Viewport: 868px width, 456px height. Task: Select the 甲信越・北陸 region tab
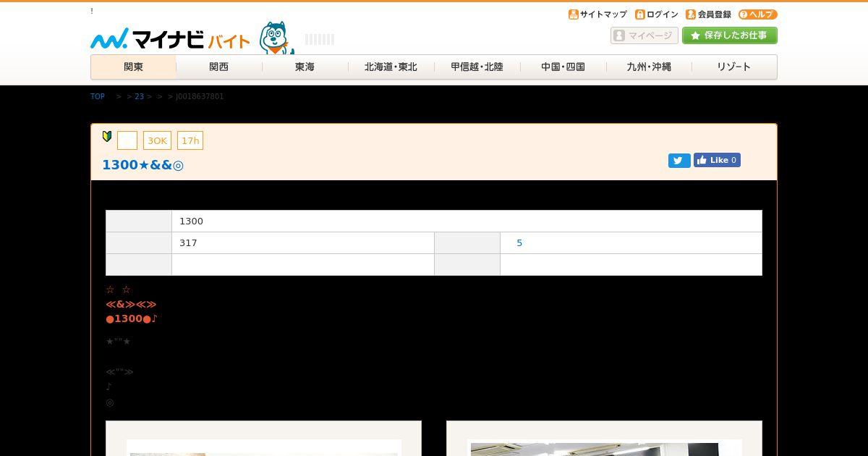coord(477,67)
